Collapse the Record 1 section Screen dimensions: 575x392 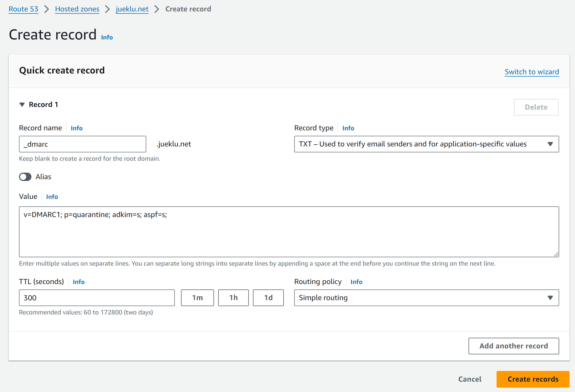(22, 105)
